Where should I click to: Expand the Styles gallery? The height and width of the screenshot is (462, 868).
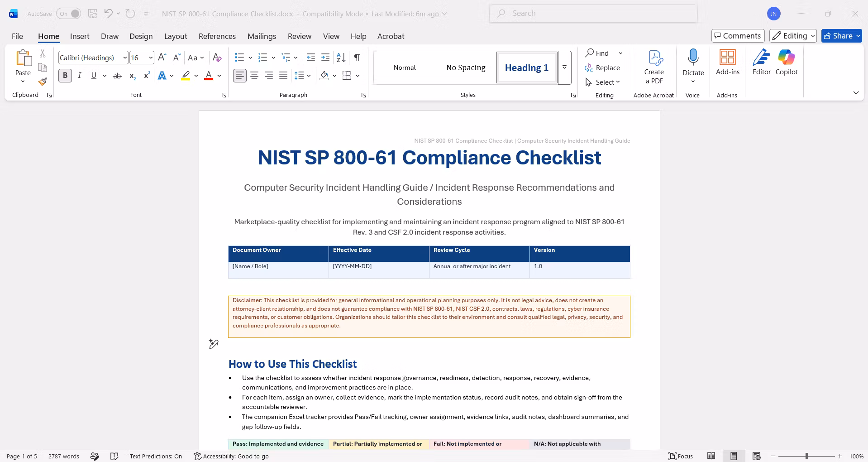[x=564, y=67]
